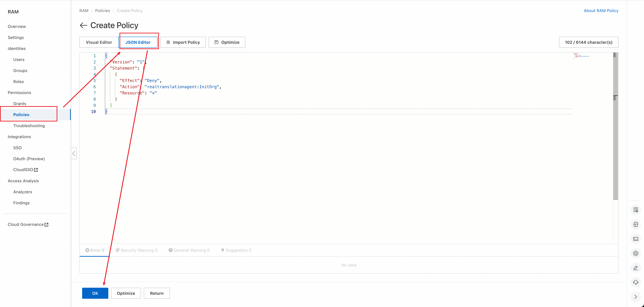The height and width of the screenshot is (307, 644).
Task: Click the back arrow beside Create Policy
Action: [83, 25]
